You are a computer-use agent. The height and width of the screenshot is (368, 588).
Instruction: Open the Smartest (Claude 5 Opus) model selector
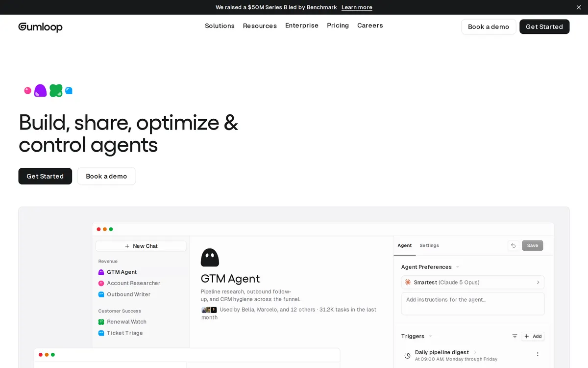pyautogui.click(x=473, y=283)
